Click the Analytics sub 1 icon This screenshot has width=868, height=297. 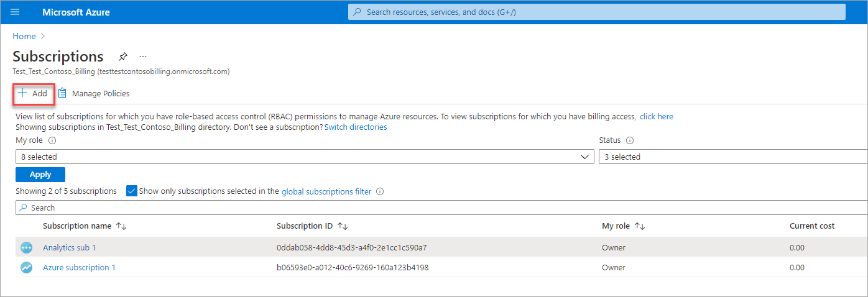pos(26,248)
